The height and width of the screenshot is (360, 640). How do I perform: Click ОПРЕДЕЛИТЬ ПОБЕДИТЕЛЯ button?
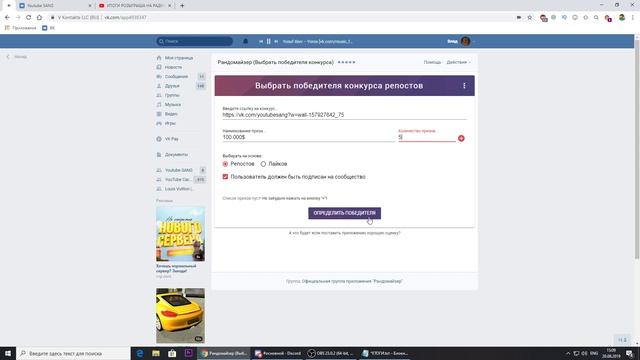[x=344, y=213]
